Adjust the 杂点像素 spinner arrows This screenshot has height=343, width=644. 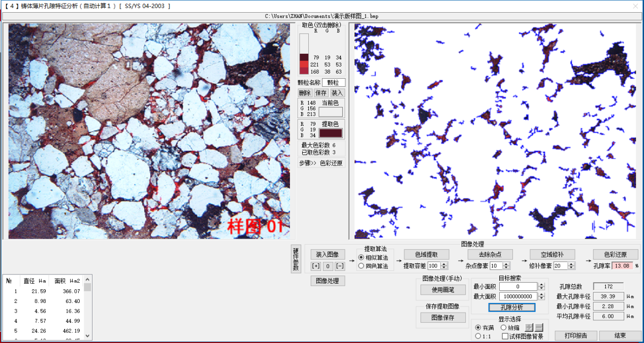point(506,266)
